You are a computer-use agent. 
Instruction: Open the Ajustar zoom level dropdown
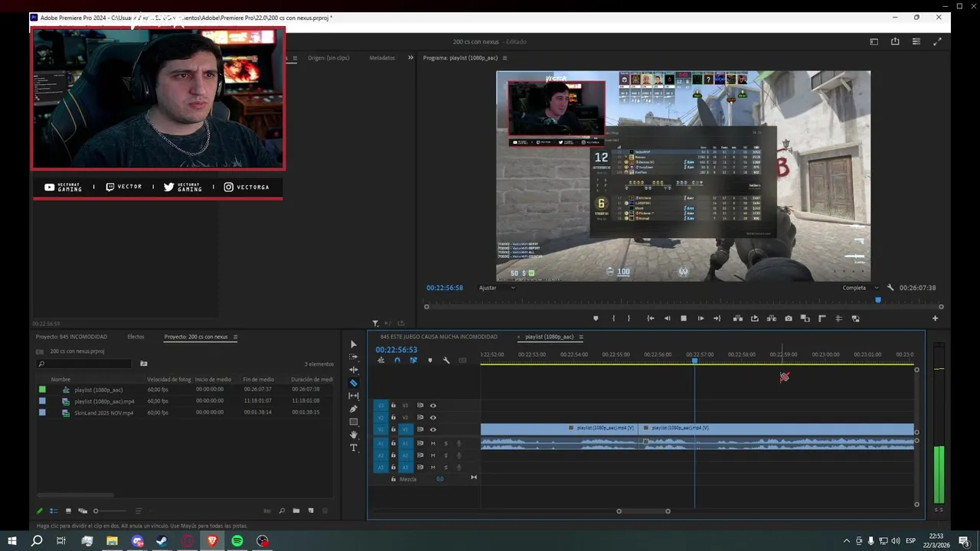click(497, 288)
